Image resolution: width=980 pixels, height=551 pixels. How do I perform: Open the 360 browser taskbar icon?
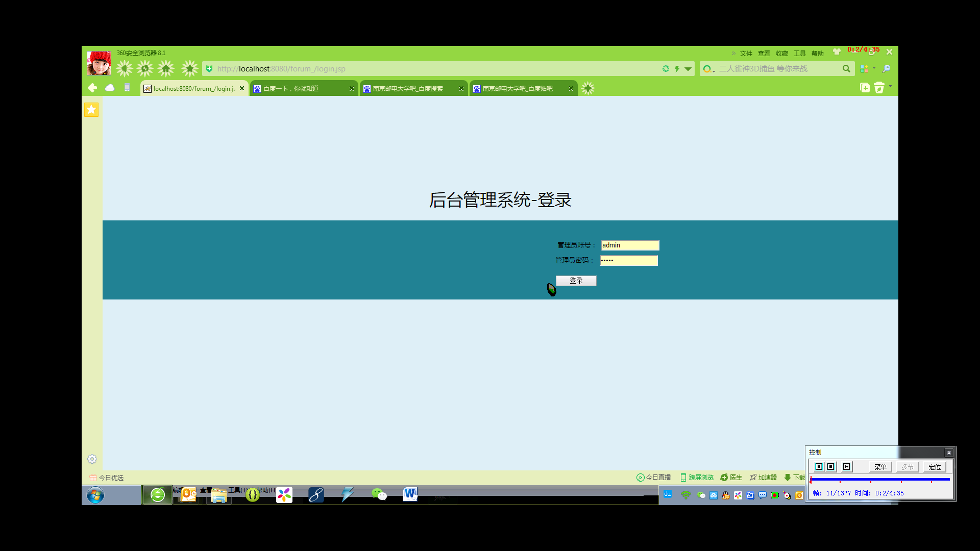[x=158, y=495]
